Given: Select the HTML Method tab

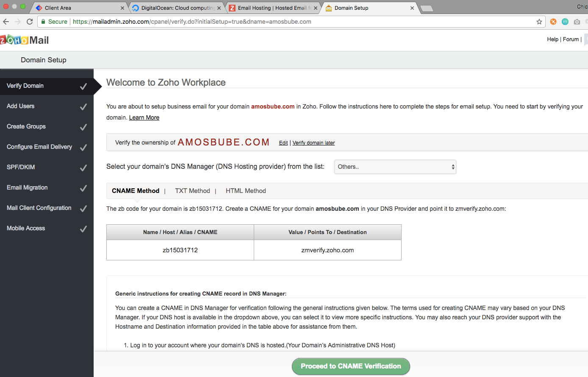Looking at the screenshot, I should click(246, 191).
